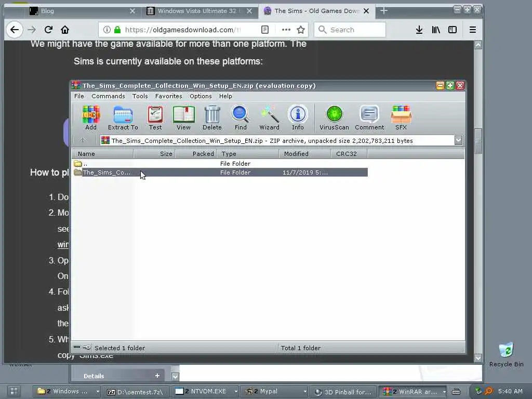532x399 pixels.
Task: Show archive Info
Action: [298, 118]
